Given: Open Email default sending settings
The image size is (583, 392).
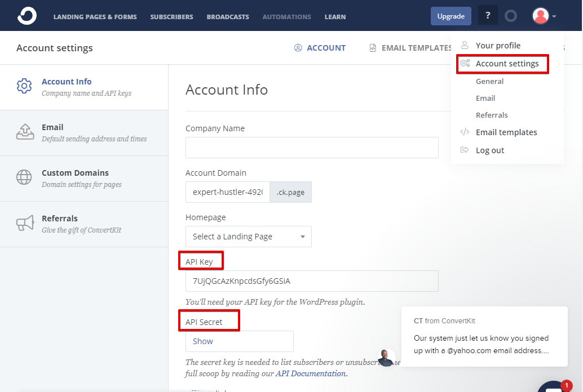Looking at the screenshot, I should [84, 133].
